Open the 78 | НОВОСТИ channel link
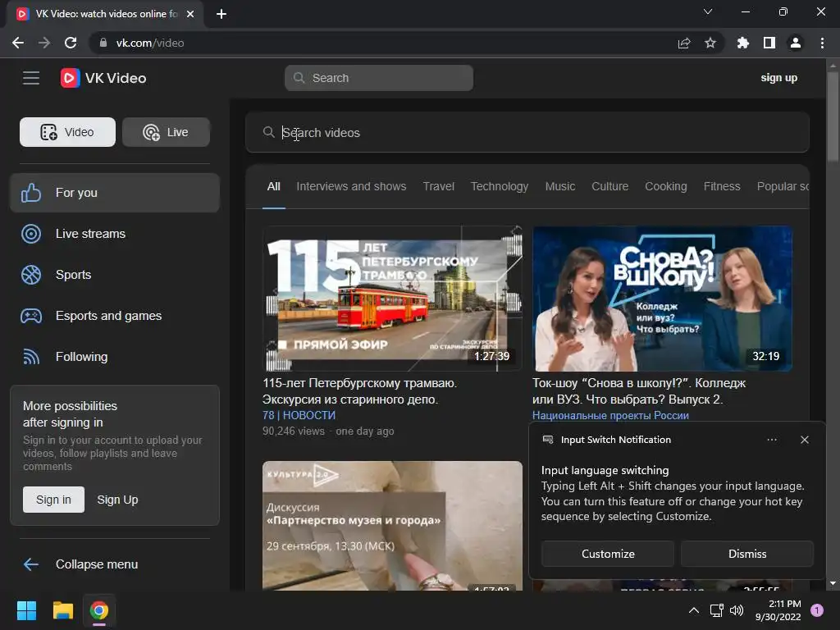This screenshot has width=840, height=630. [299, 415]
